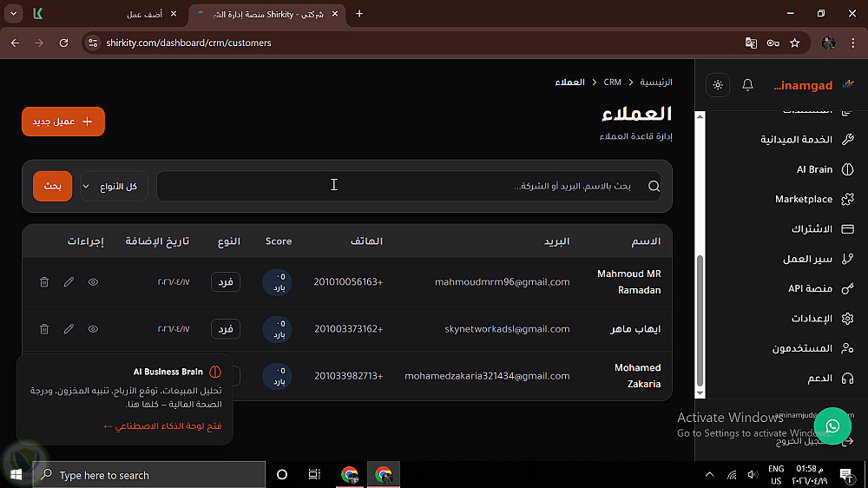Click the فرد type badge for ايهاب ماهر
Image resolution: width=868 pixels, height=488 pixels.
[226, 329]
